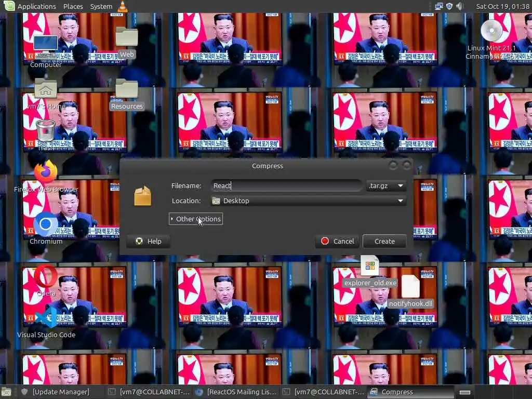
Task: Open the System menu
Action: (x=101, y=6)
